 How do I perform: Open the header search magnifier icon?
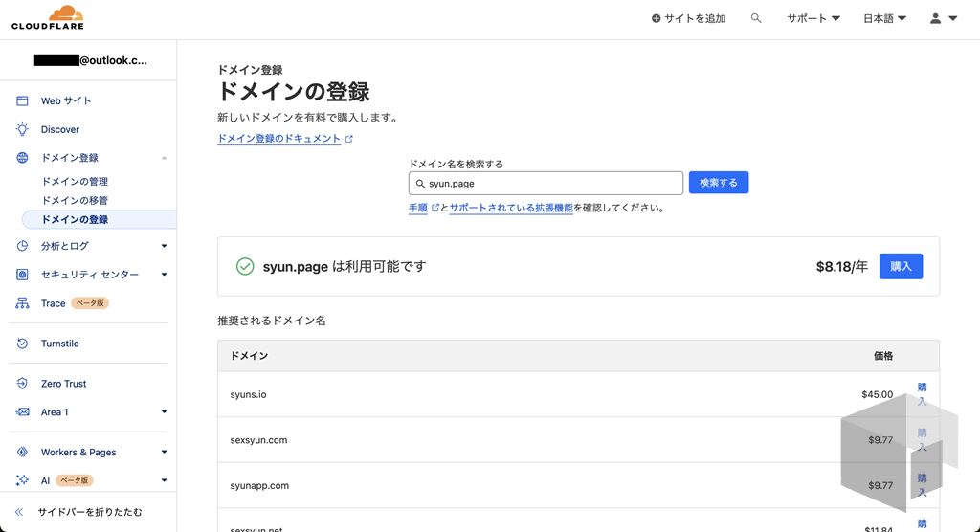pyautogui.click(x=756, y=18)
